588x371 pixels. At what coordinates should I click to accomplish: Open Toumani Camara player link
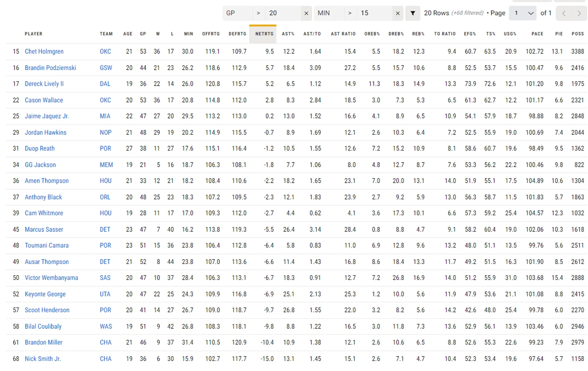click(47, 245)
